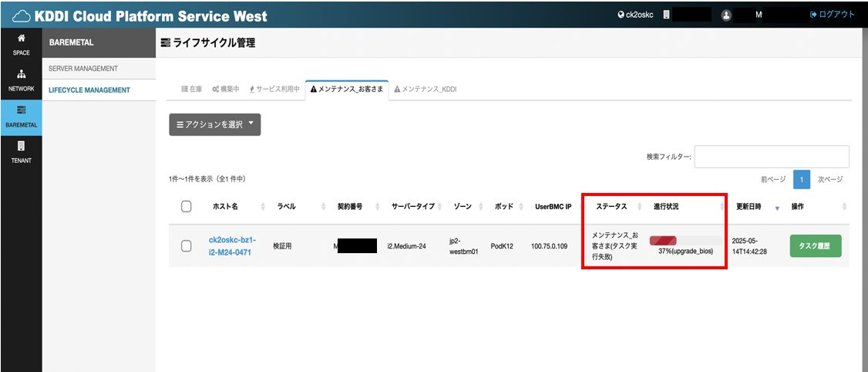The width and height of the screenshot is (868, 372).
Task: Click the ライフサイクル管理 heading icon
Action: pos(164,43)
